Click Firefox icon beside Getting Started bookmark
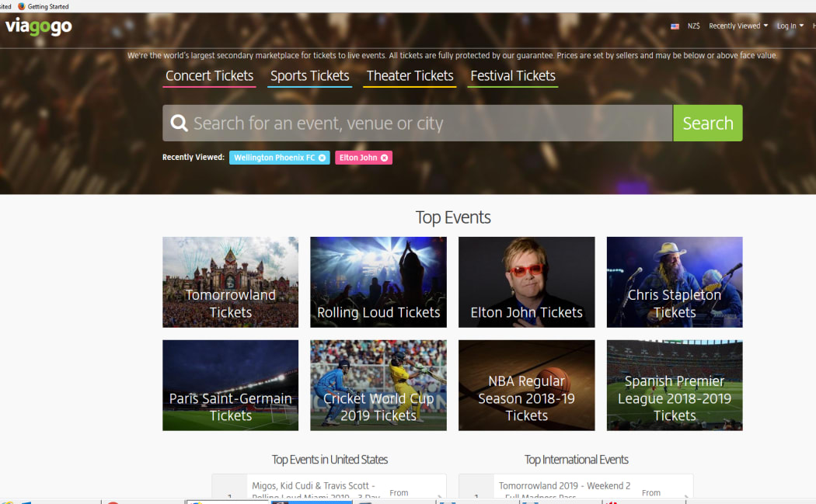 [21, 6]
